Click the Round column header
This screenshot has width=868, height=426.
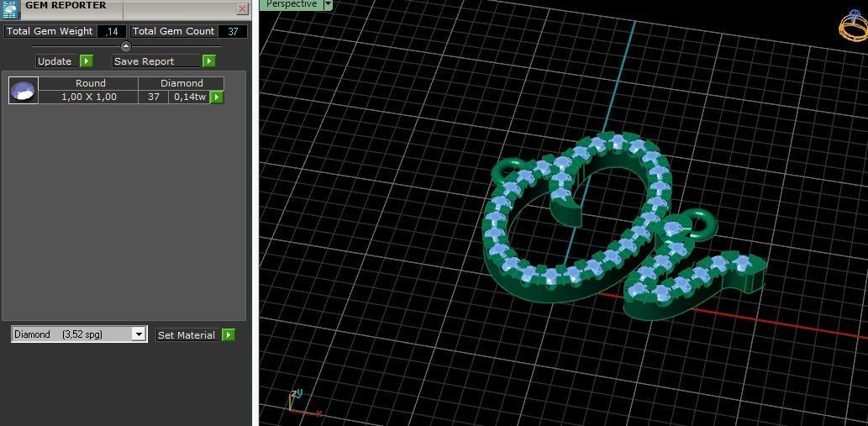90,83
